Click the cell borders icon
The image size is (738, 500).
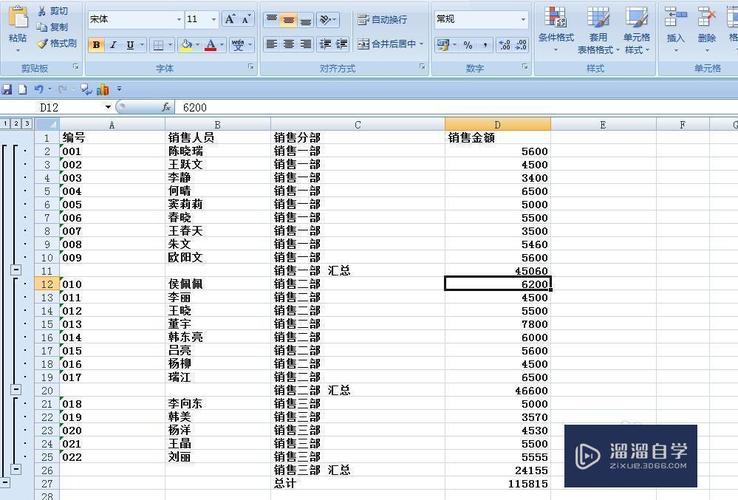click(159, 45)
